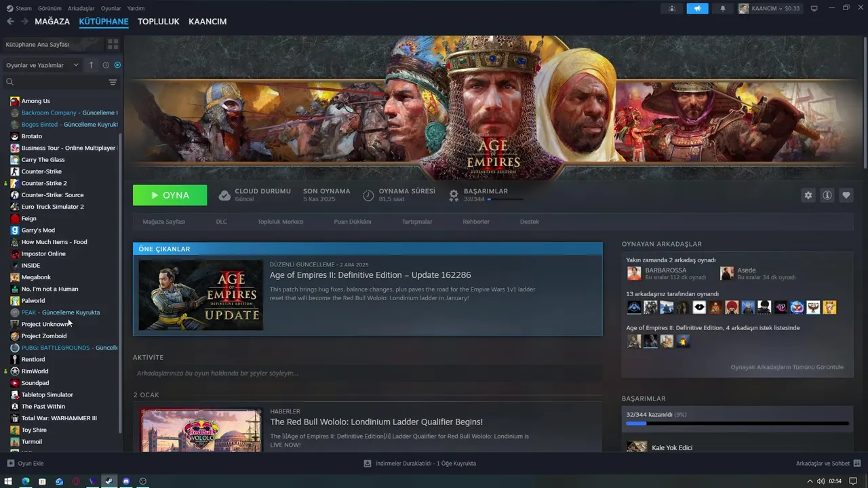Open the Yardım menu
Viewport: 868px width, 488px height.
click(136, 8)
